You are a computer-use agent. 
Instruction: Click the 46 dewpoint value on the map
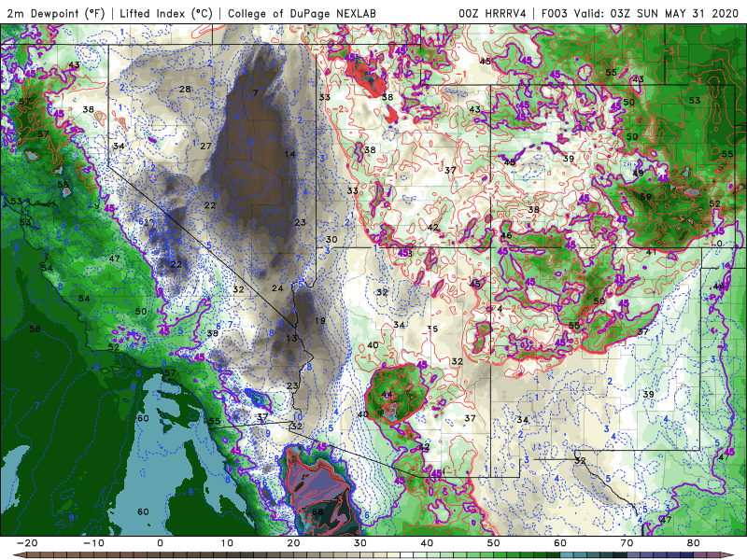[x=506, y=235]
